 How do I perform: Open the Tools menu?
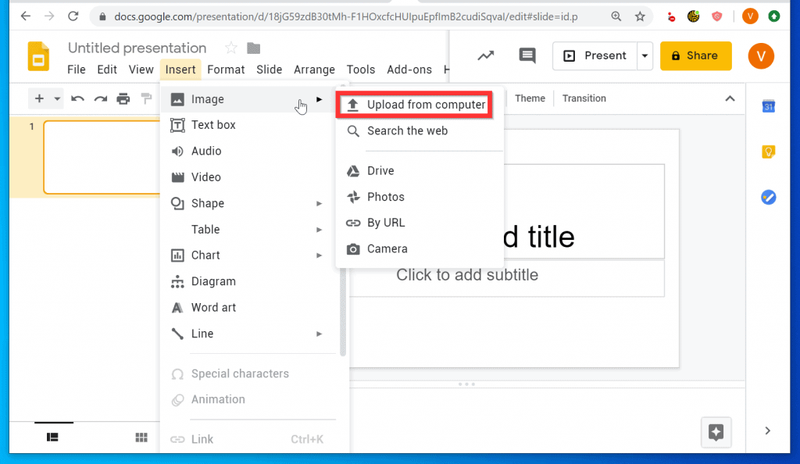pos(361,69)
